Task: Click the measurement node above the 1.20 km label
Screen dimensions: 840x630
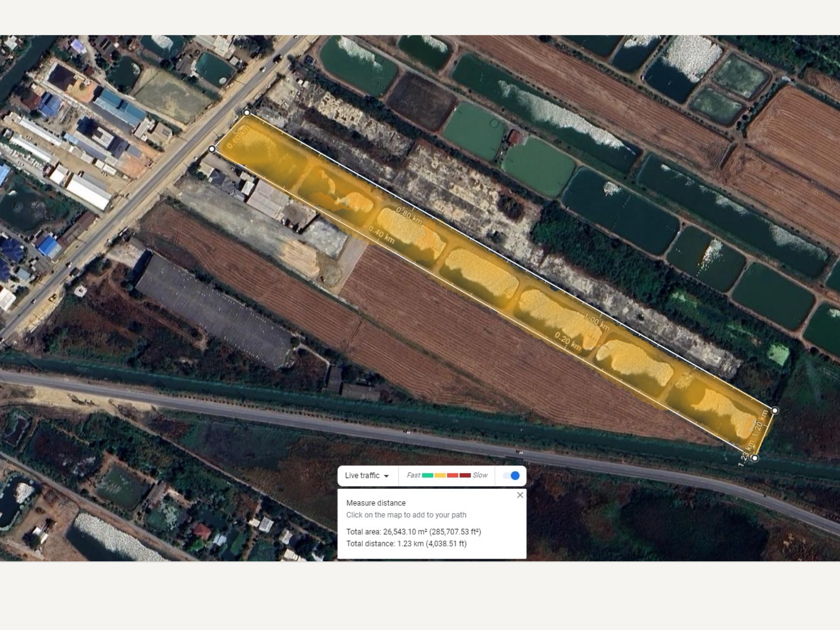Action: (x=775, y=410)
